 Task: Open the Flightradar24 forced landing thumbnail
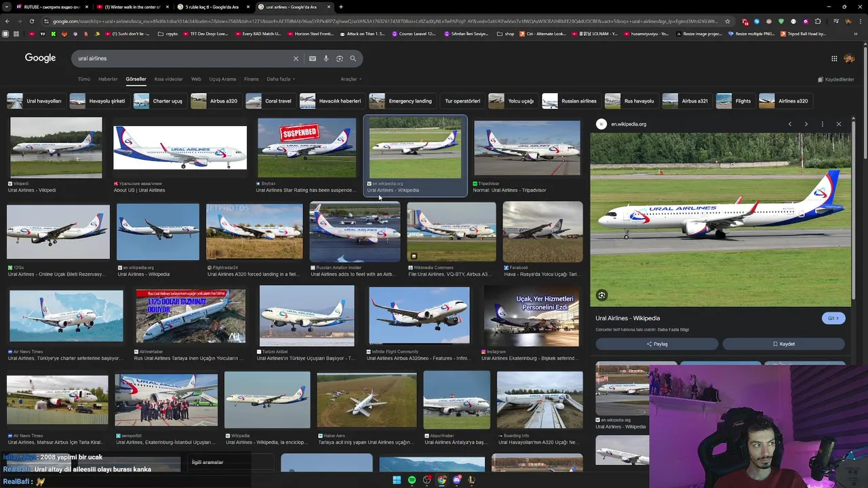tap(254, 232)
